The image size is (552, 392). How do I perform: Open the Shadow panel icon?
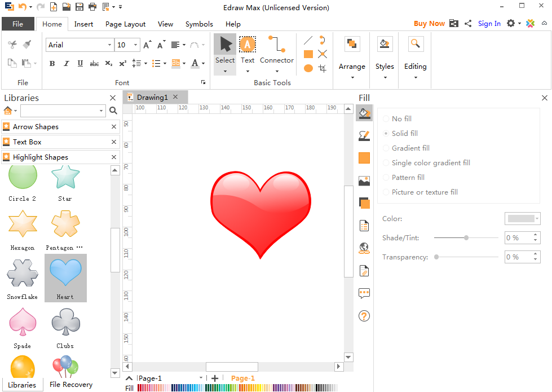[x=364, y=203]
